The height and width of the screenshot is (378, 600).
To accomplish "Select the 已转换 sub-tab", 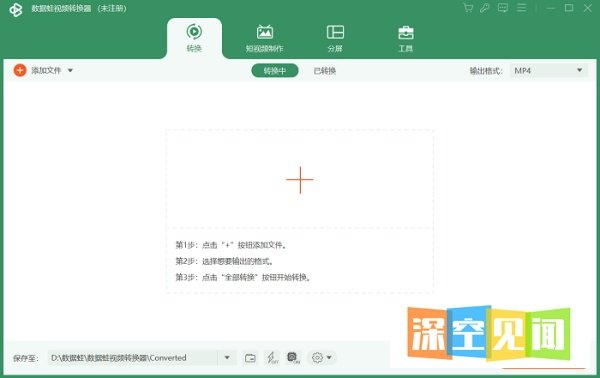I will pos(324,71).
